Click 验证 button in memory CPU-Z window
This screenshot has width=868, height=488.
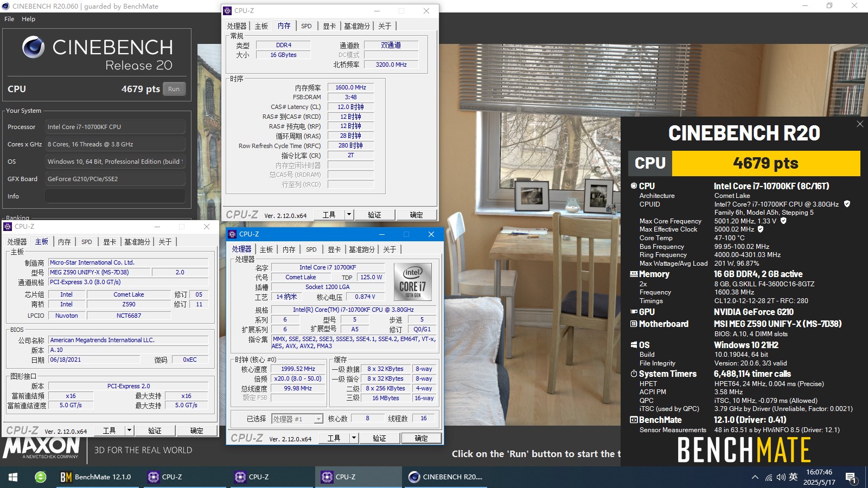click(374, 215)
